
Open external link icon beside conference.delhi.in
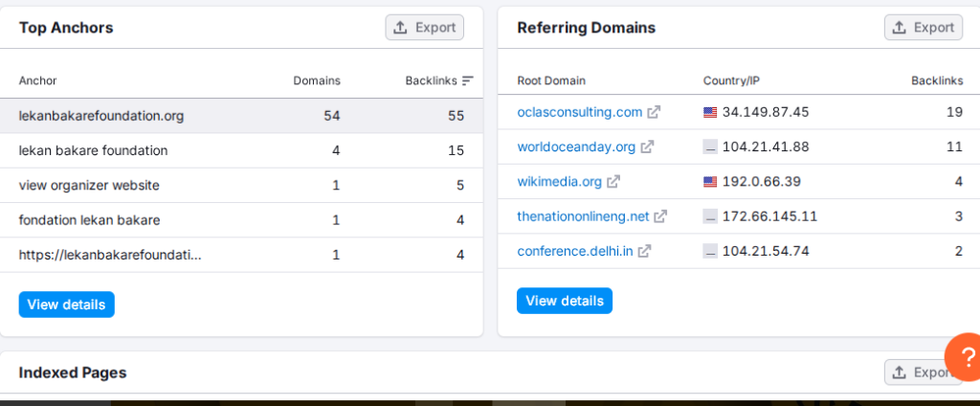coord(644,252)
